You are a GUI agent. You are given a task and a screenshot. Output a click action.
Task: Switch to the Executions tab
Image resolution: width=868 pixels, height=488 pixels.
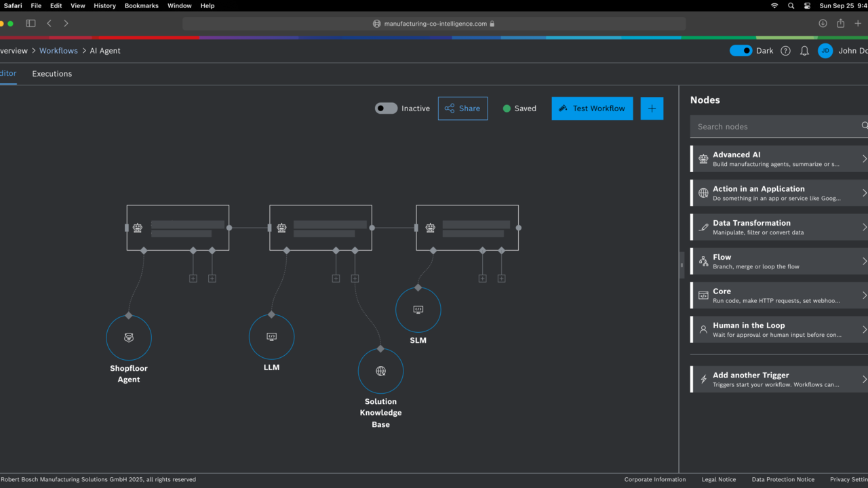point(52,74)
